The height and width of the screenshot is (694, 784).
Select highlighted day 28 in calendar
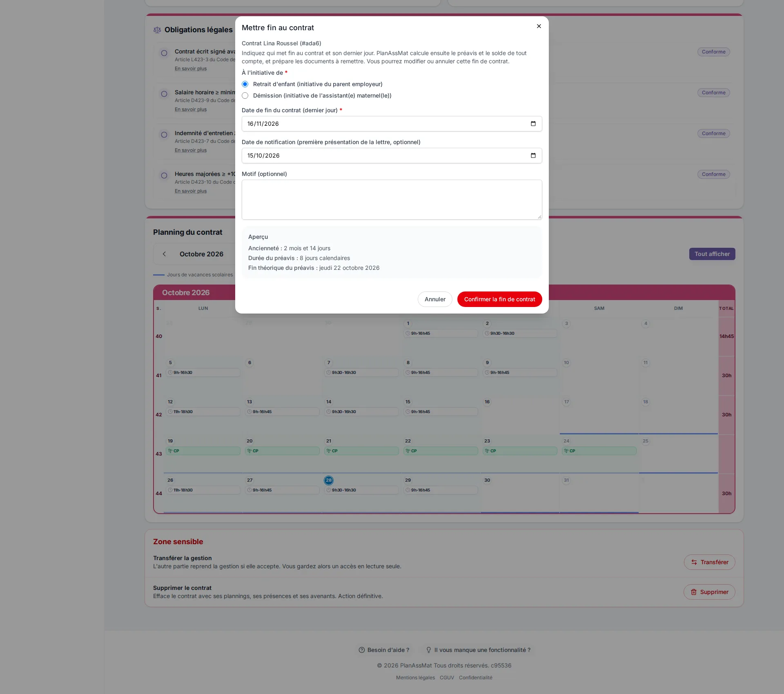(329, 480)
